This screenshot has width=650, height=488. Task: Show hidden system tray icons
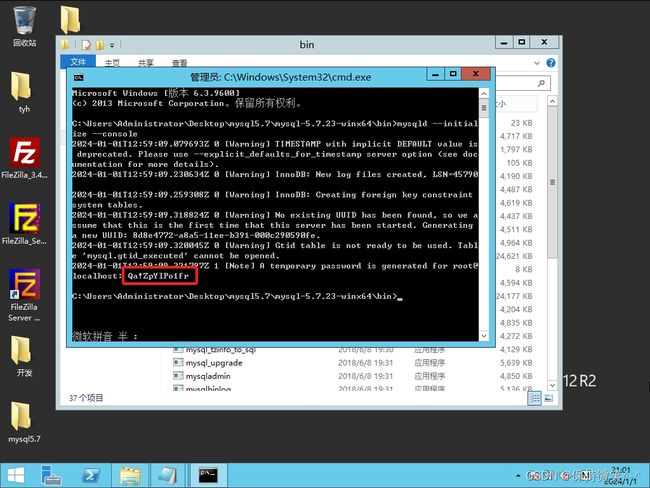click(518, 476)
